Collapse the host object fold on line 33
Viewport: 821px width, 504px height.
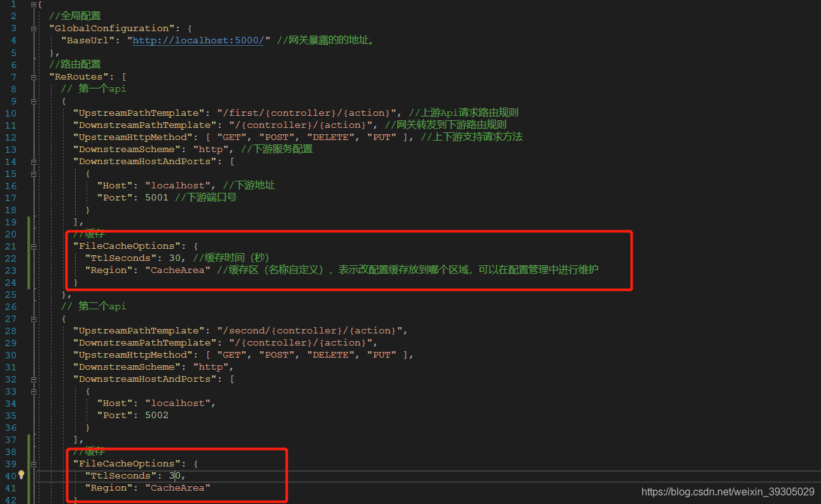pos(33,391)
